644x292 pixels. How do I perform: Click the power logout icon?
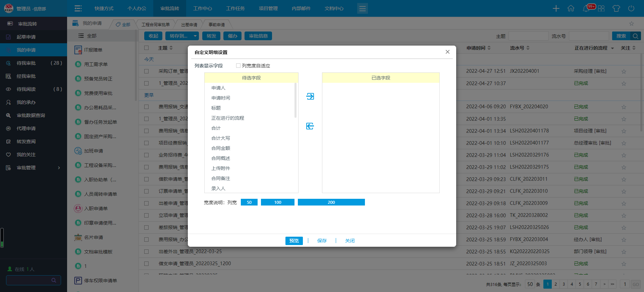pos(631,8)
